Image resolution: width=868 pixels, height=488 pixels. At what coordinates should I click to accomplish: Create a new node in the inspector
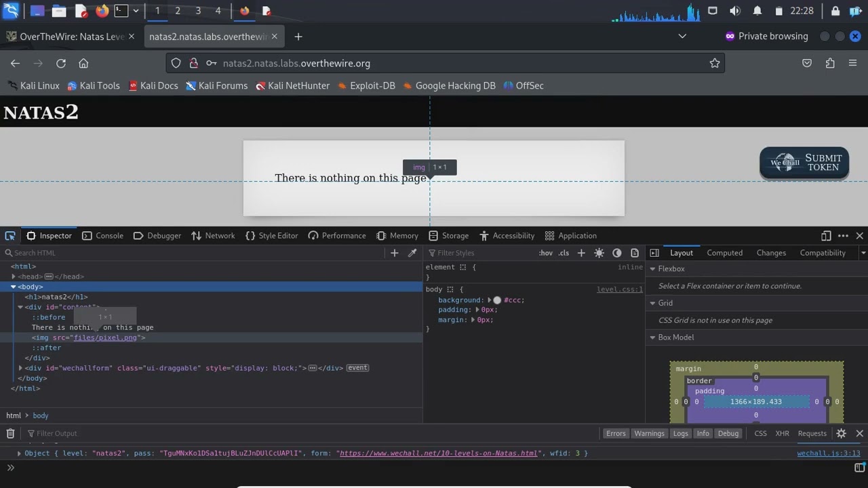395,253
